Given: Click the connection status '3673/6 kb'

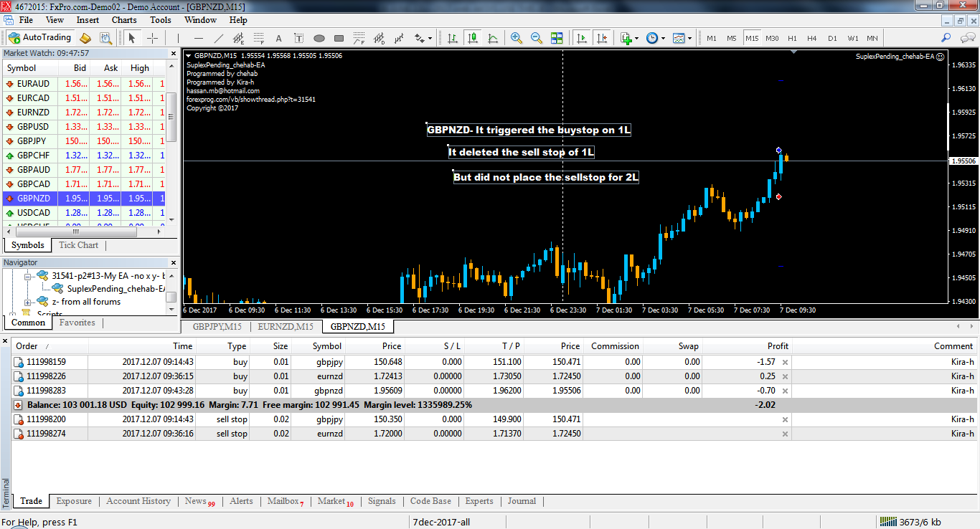Looking at the screenshot, I should coord(910,522).
